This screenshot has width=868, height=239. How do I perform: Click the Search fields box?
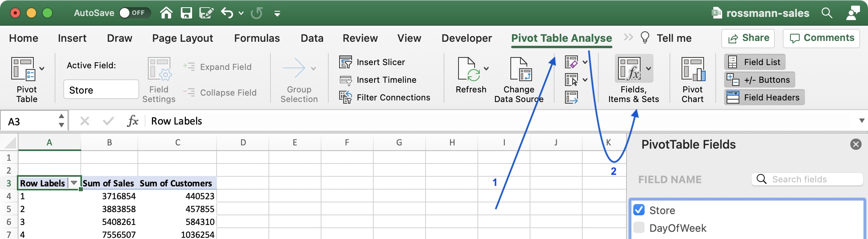click(807, 179)
